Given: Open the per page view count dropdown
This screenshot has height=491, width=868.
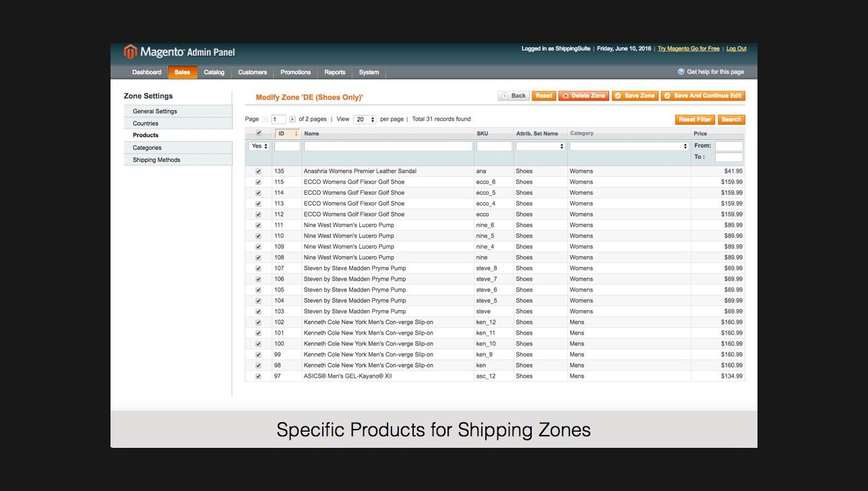Looking at the screenshot, I should click(x=365, y=119).
